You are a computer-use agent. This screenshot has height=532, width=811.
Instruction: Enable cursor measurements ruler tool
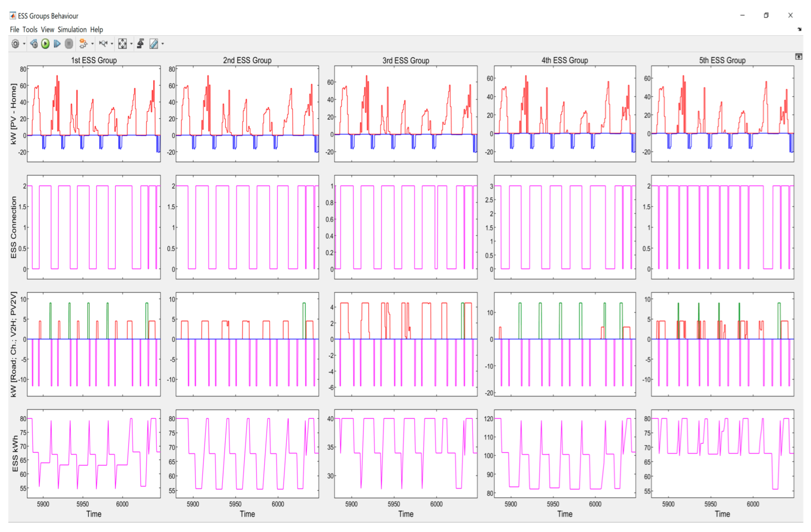154,44
